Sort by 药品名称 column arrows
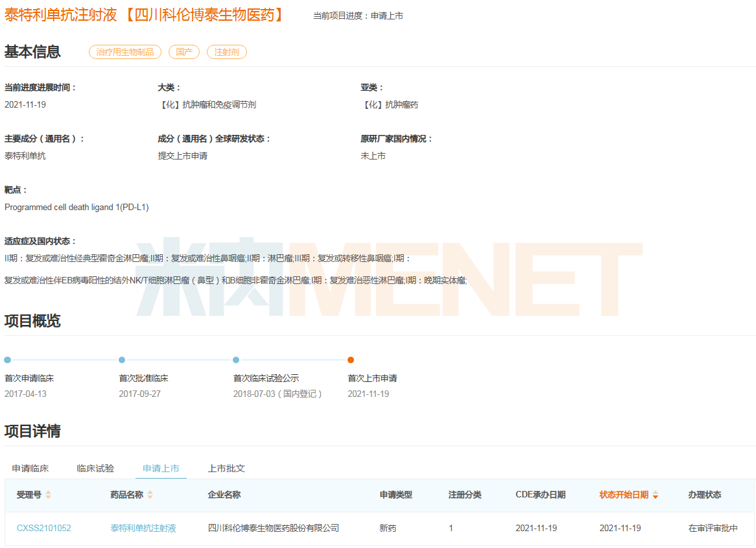 tap(150, 495)
